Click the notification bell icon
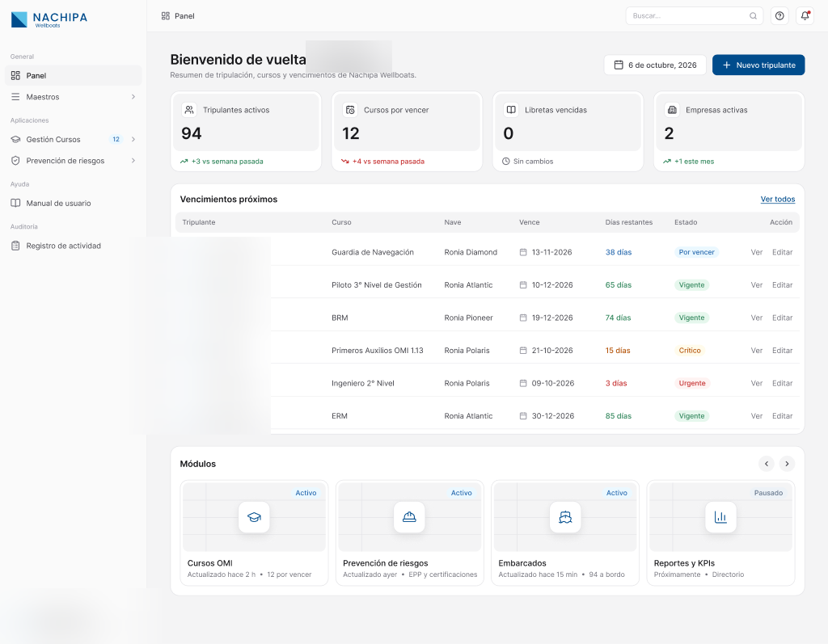828x644 pixels. tap(805, 16)
